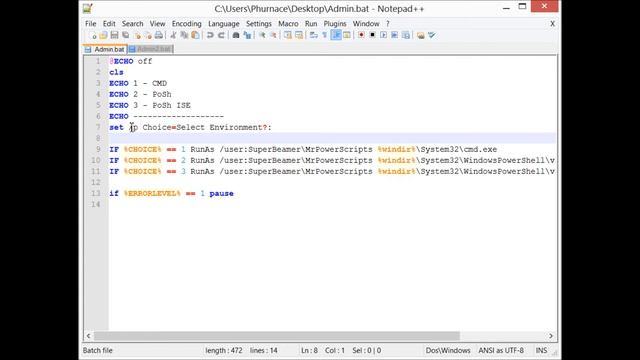Image resolution: width=640 pixels, height=360 pixels.
Task: Click '%ERRORLEVEL%' on line 13
Action: pos(152,193)
